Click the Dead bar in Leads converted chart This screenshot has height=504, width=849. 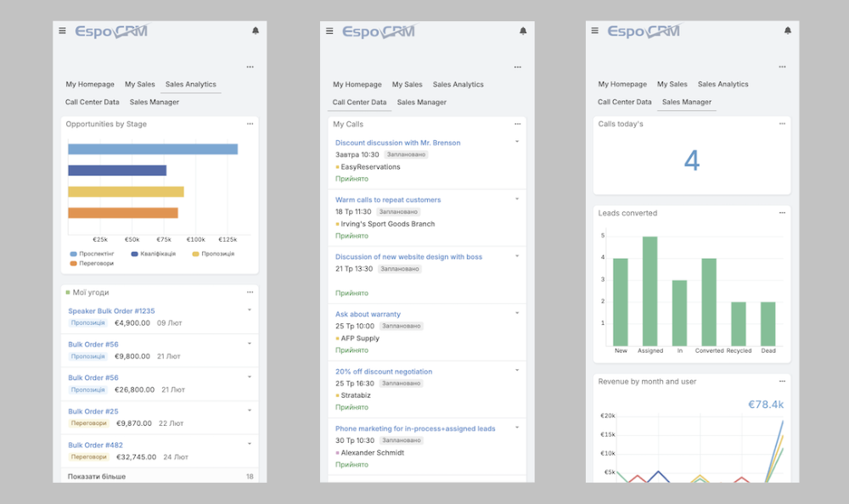(x=767, y=324)
